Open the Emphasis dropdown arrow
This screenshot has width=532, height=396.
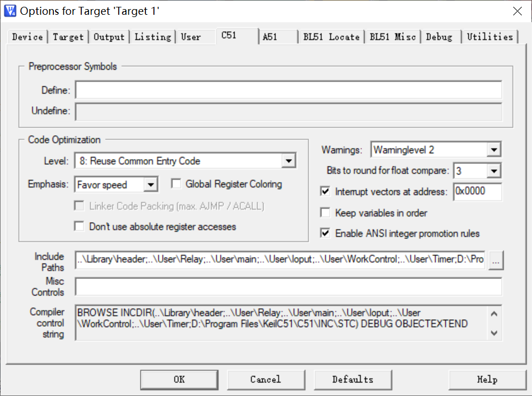[x=150, y=185]
